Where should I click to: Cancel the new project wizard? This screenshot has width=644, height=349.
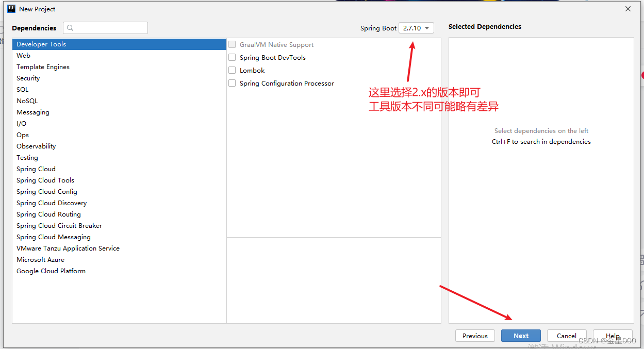[x=567, y=336]
